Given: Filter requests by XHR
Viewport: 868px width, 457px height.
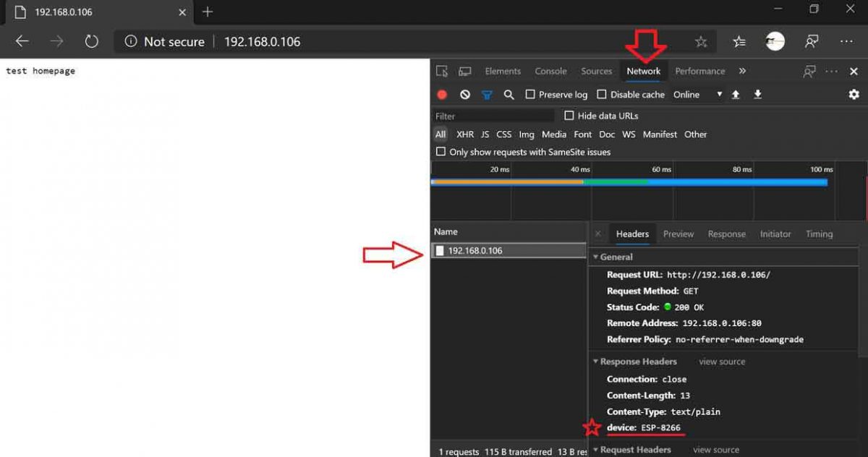Looking at the screenshot, I should pyautogui.click(x=465, y=134).
